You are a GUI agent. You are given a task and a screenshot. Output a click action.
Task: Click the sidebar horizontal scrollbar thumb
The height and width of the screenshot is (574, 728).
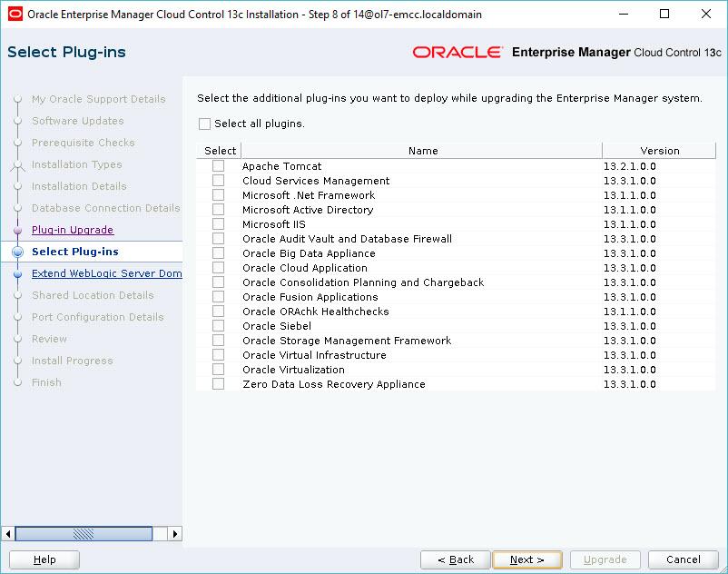(84, 534)
